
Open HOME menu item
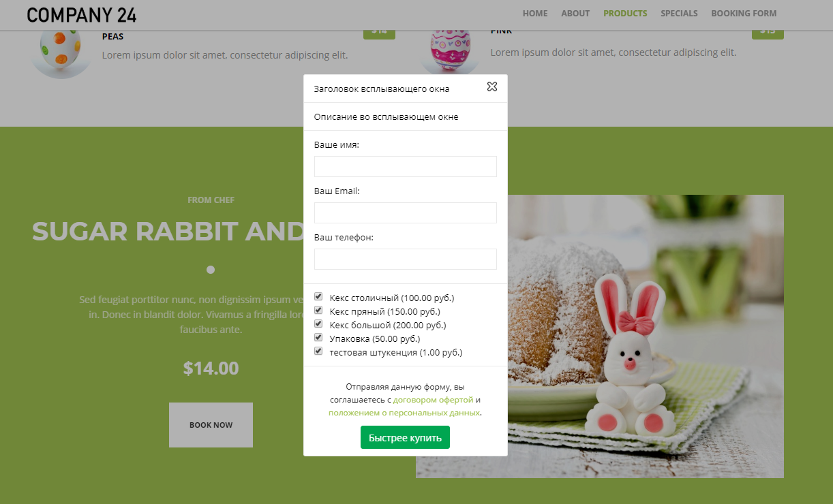[x=535, y=14]
